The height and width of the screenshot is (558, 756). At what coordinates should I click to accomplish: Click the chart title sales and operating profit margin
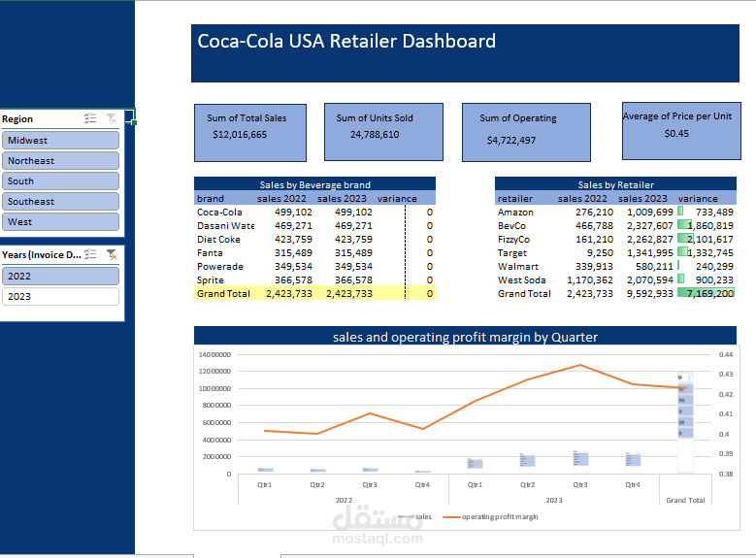point(465,337)
